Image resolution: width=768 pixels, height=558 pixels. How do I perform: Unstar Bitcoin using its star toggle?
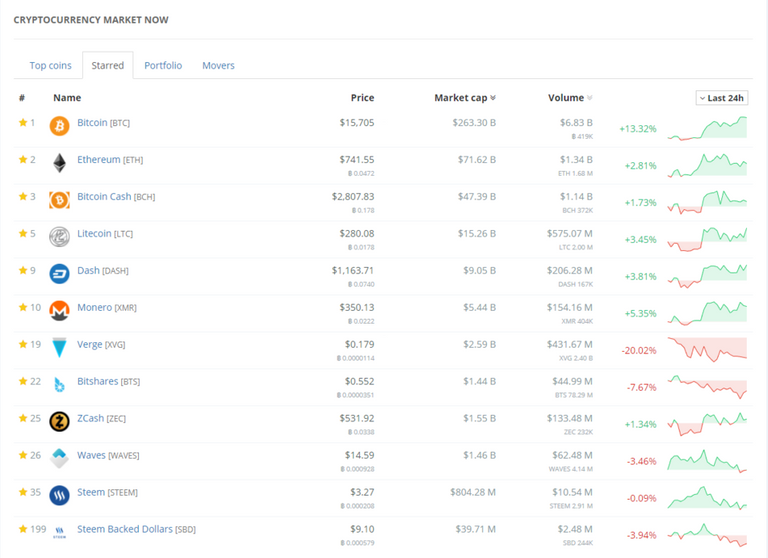23,122
